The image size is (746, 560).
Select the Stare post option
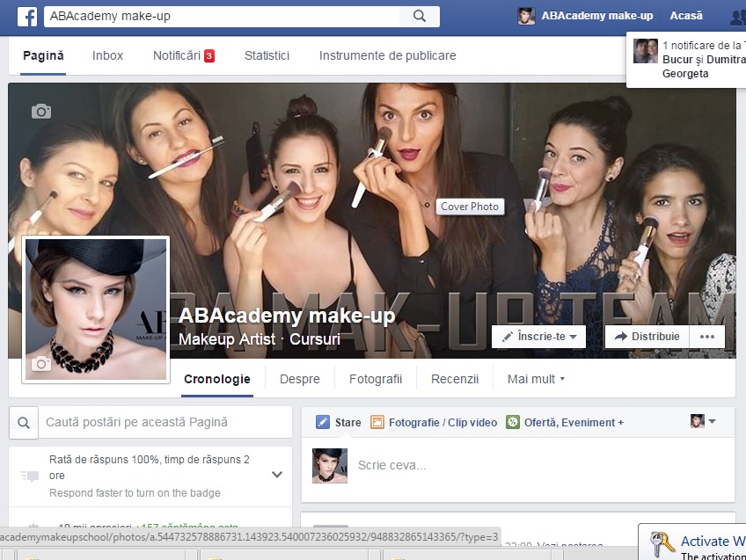(339, 422)
